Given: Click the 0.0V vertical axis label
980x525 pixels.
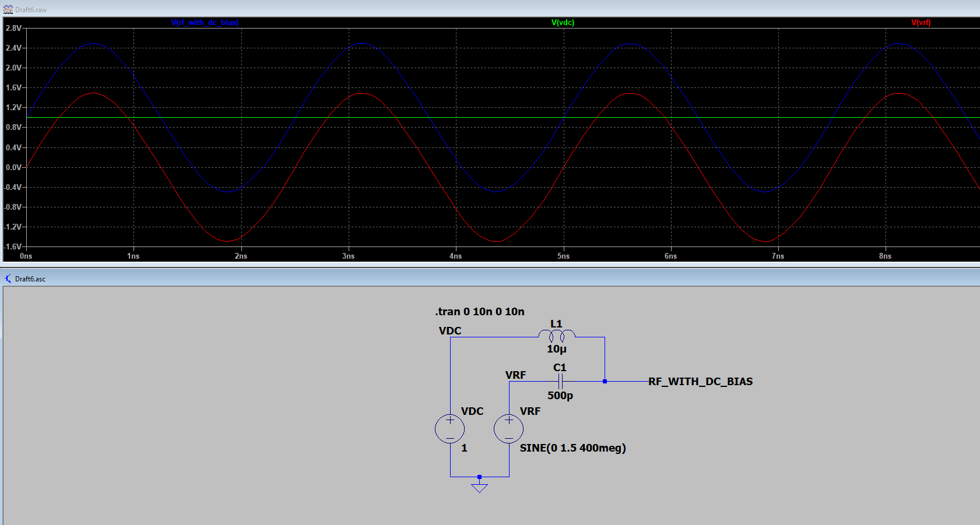Looking at the screenshot, I should [13, 167].
